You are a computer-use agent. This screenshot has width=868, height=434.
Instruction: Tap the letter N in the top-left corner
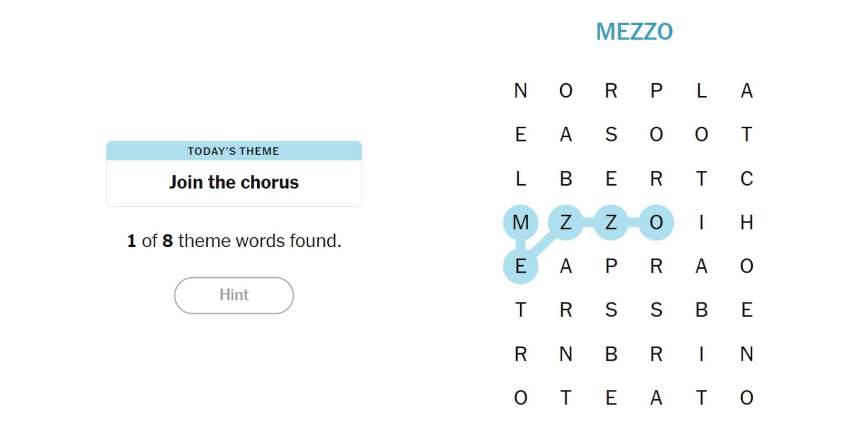[520, 91]
